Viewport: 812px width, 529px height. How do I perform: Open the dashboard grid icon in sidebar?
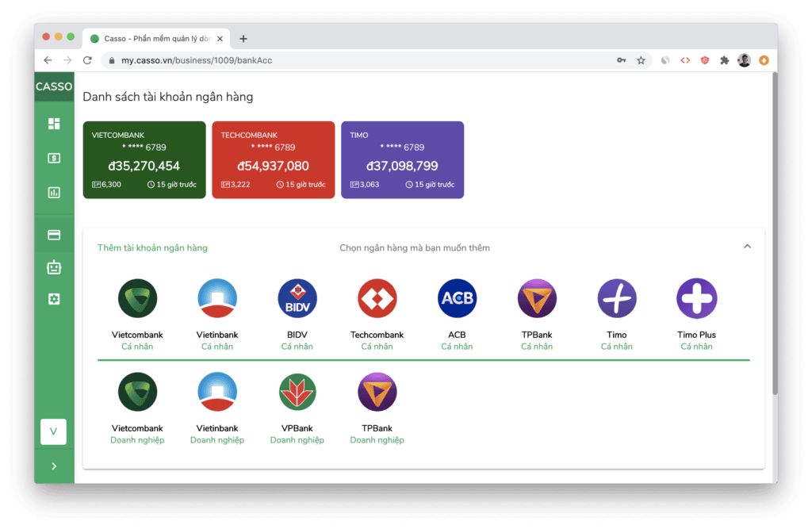click(x=54, y=123)
